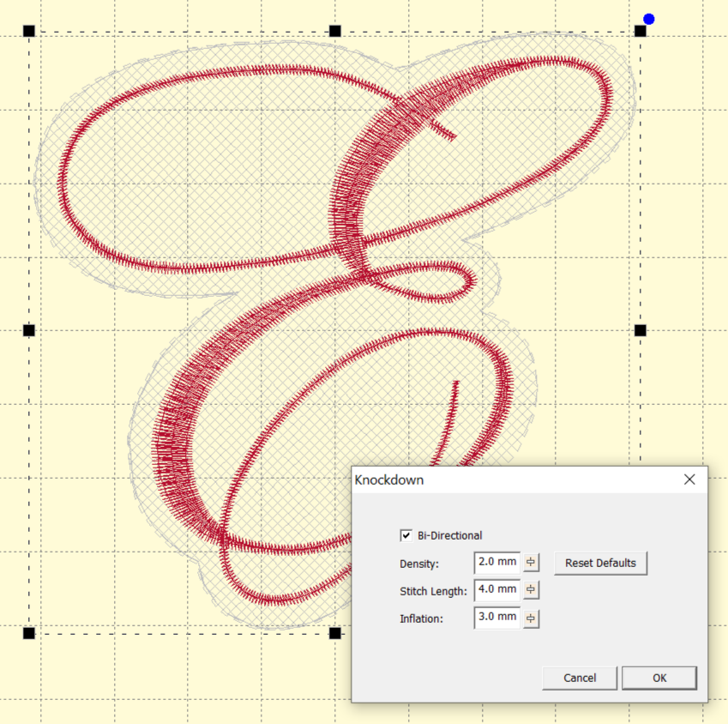Toggle the Bi-Directional checkbox
The width and height of the screenshot is (728, 724).
click(406, 536)
